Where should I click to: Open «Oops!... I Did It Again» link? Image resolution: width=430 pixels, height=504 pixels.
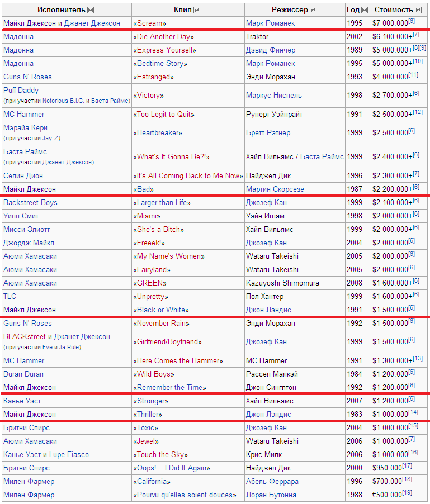coord(172,468)
